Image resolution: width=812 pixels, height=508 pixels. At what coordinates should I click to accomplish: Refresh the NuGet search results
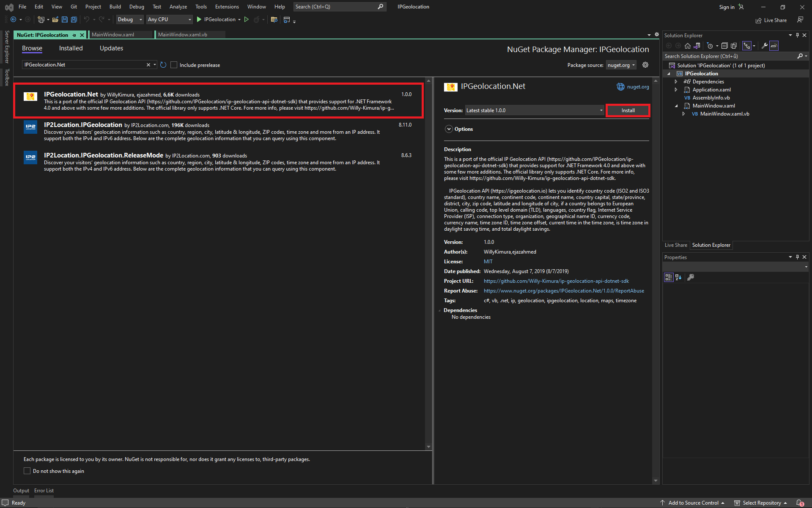163,64
